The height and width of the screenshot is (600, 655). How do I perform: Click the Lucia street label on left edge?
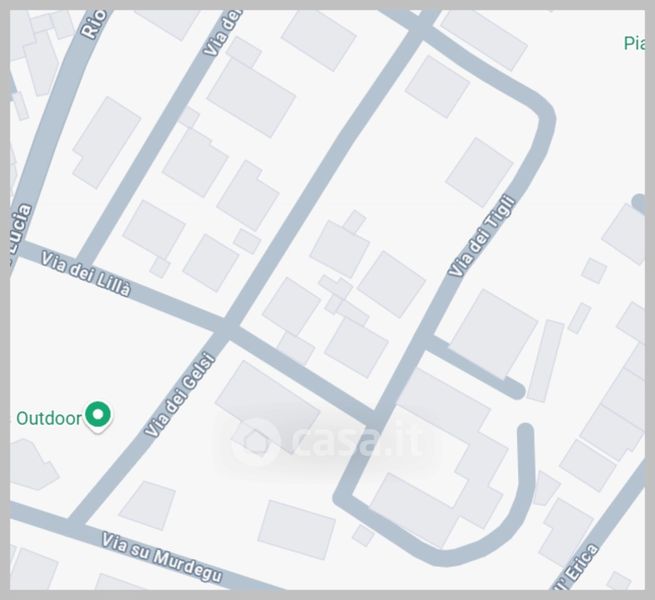click(x=20, y=230)
